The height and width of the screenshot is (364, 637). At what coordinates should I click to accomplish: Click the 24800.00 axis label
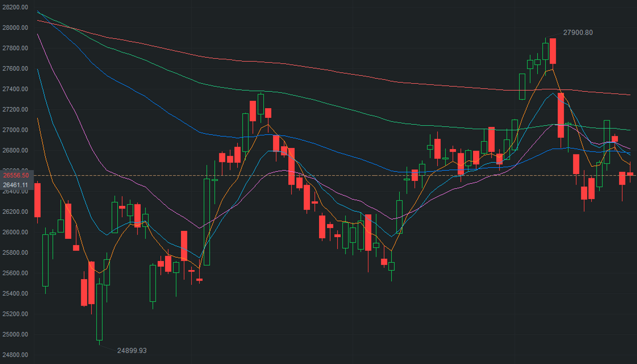[x=15, y=355]
